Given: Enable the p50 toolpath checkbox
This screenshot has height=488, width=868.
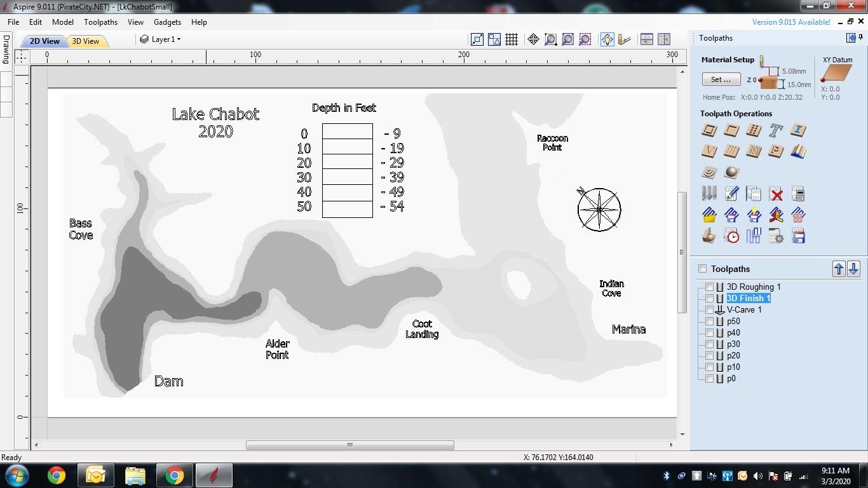Looking at the screenshot, I should click(x=709, y=321).
